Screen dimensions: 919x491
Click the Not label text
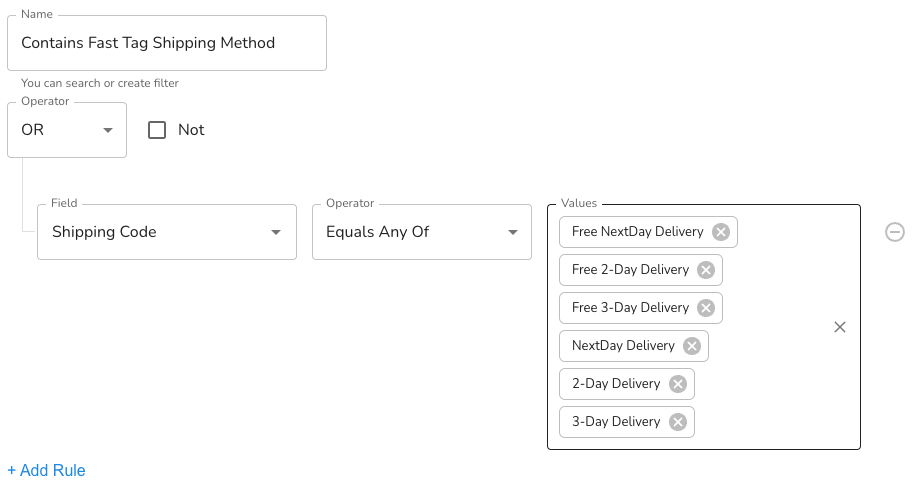click(x=191, y=129)
